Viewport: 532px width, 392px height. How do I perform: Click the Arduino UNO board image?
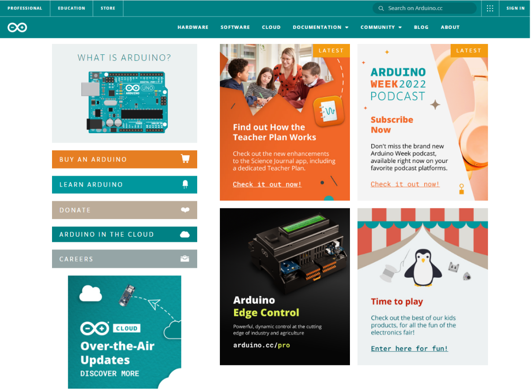(124, 102)
